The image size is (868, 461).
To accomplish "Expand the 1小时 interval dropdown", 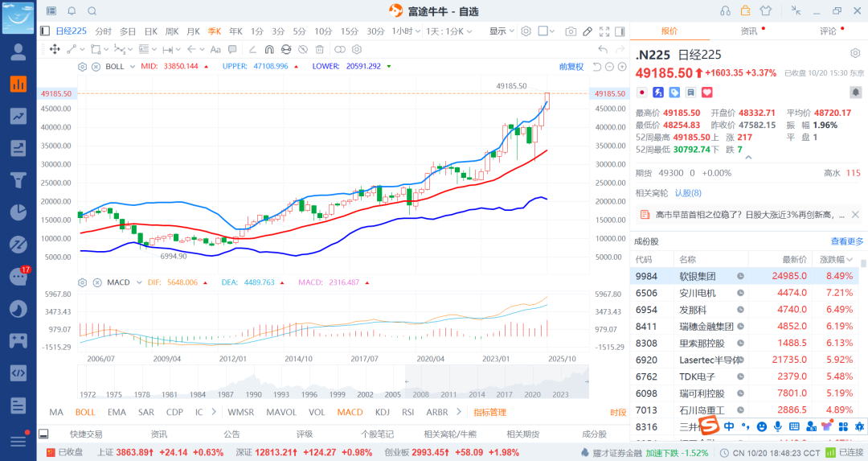I will tap(406, 31).
